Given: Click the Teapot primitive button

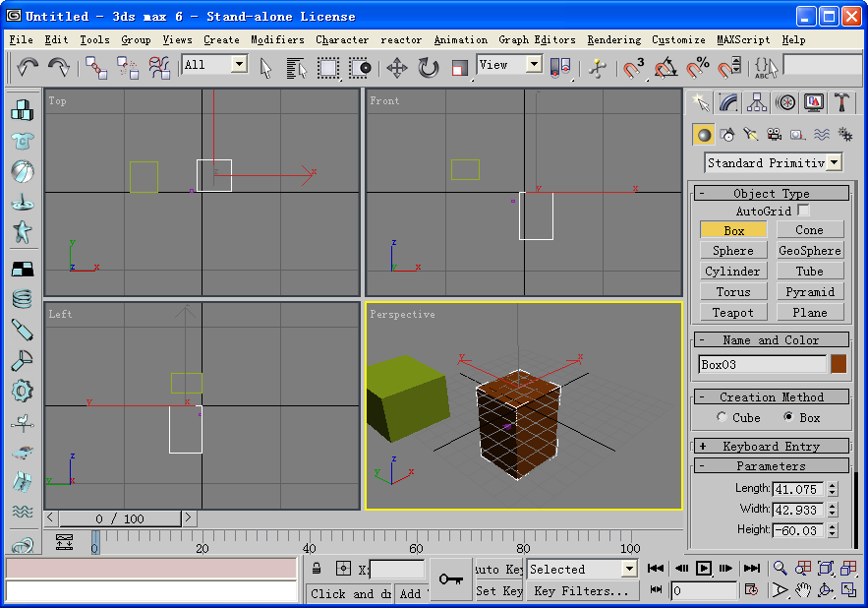Looking at the screenshot, I should [x=733, y=313].
